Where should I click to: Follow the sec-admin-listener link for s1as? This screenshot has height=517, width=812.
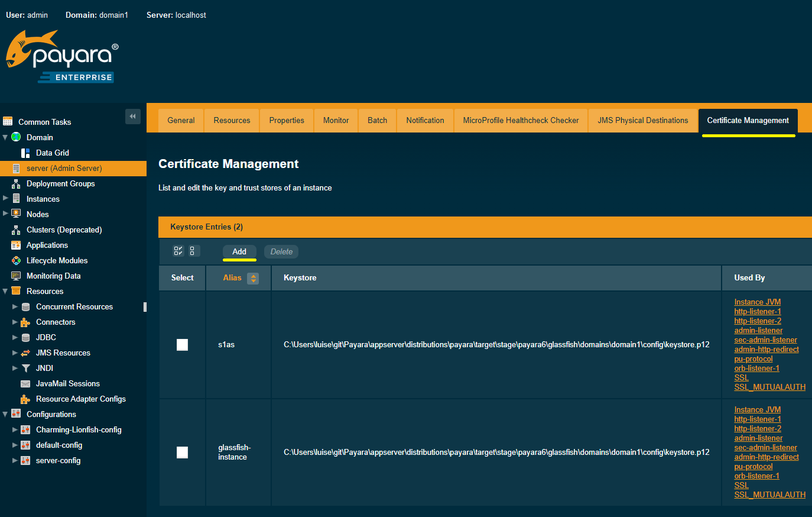click(x=765, y=340)
